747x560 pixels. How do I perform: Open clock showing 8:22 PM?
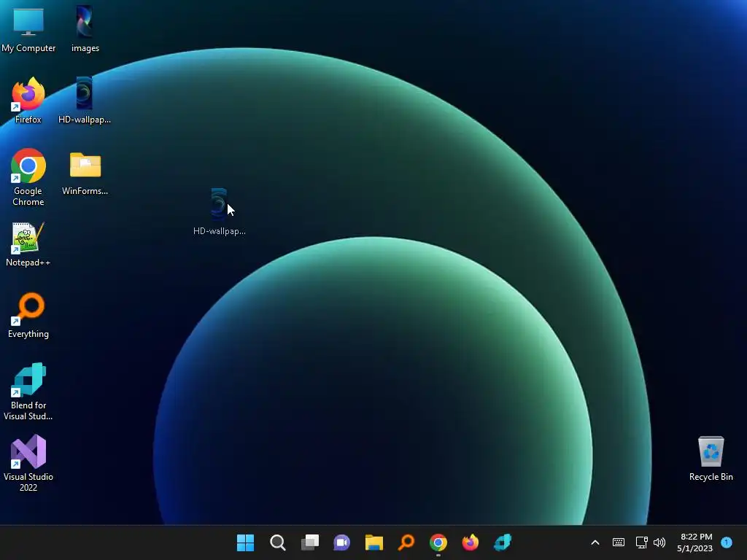coord(695,542)
